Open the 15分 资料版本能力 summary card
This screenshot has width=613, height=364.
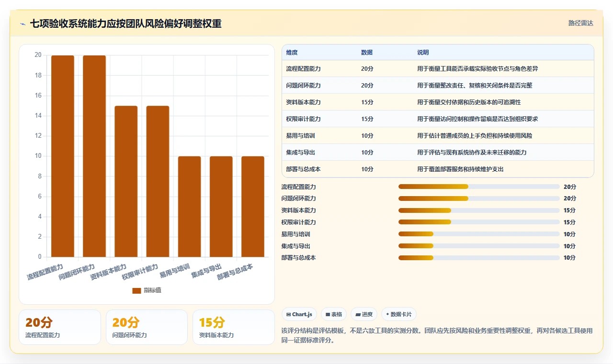[x=234, y=327]
